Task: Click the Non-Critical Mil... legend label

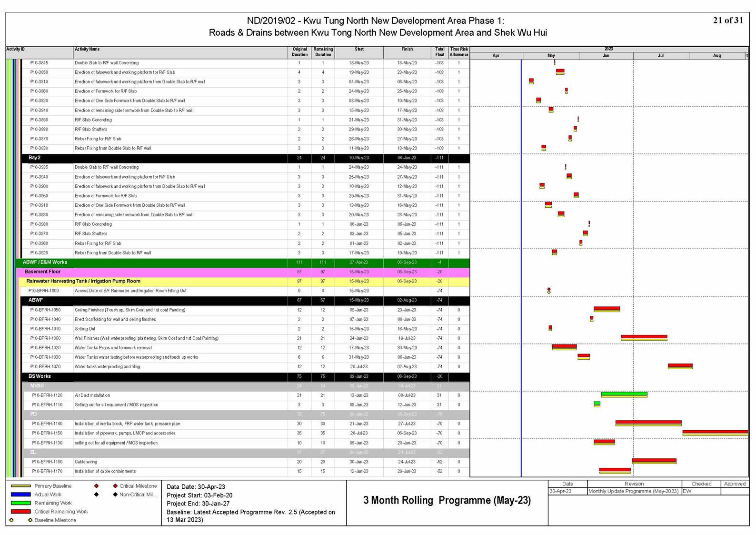Action: 138,495
